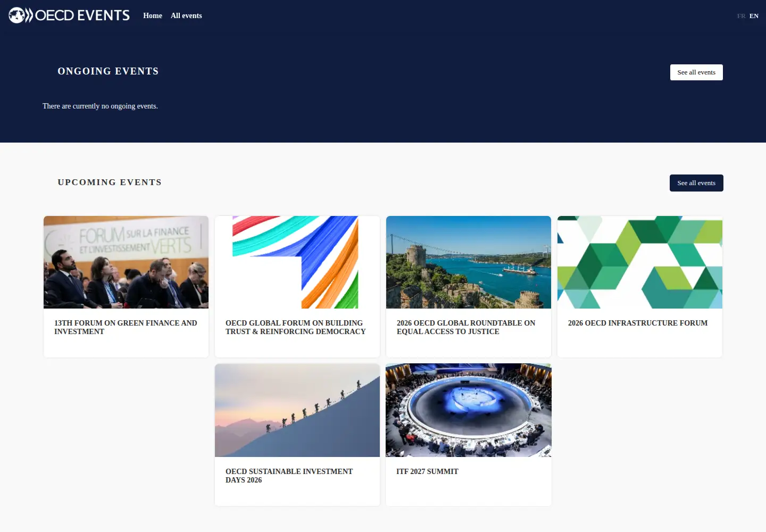Viewport: 766px width, 532px height.
Task: Select the EN language option
Action: (754, 16)
